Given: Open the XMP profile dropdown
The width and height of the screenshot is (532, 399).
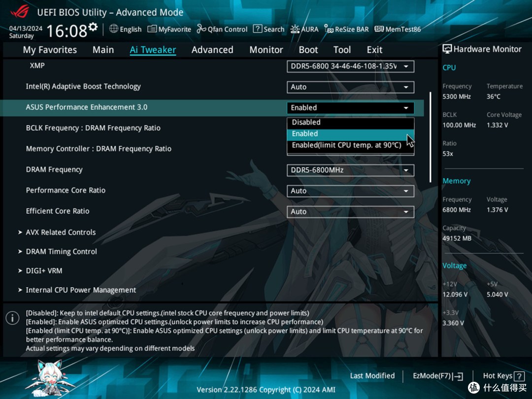Looking at the screenshot, I should (351, 66).
